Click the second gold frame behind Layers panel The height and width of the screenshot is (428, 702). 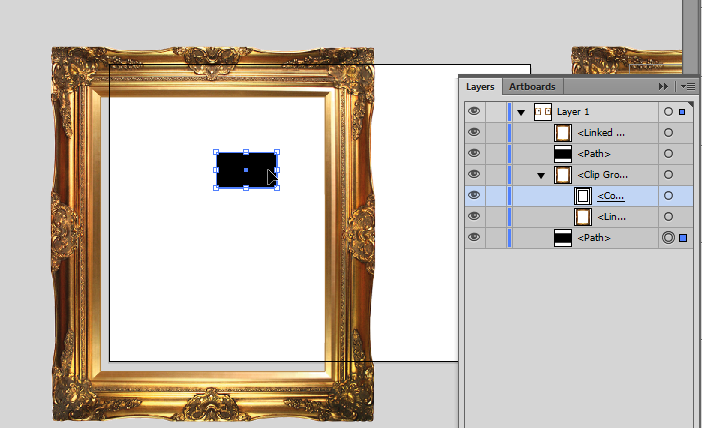pyautogui.click(x=626, y=60)
